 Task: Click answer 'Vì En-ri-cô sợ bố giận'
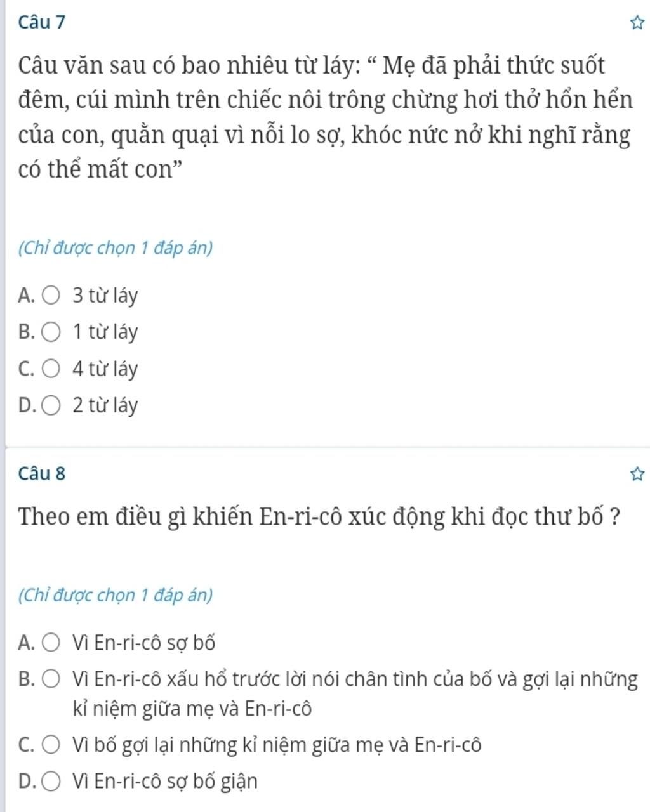(165, 781)
